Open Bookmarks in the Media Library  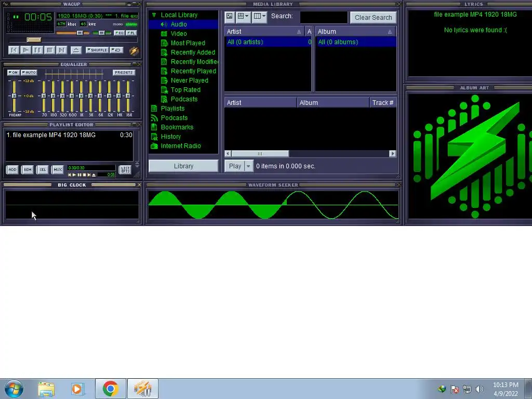[x=177, y=127]
